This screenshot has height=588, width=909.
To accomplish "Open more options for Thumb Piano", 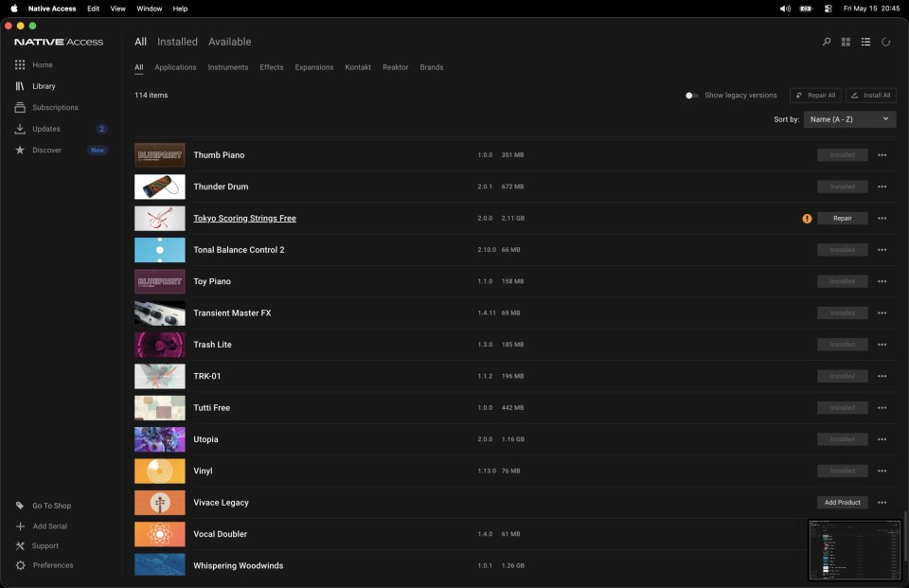I will point(882,155).
